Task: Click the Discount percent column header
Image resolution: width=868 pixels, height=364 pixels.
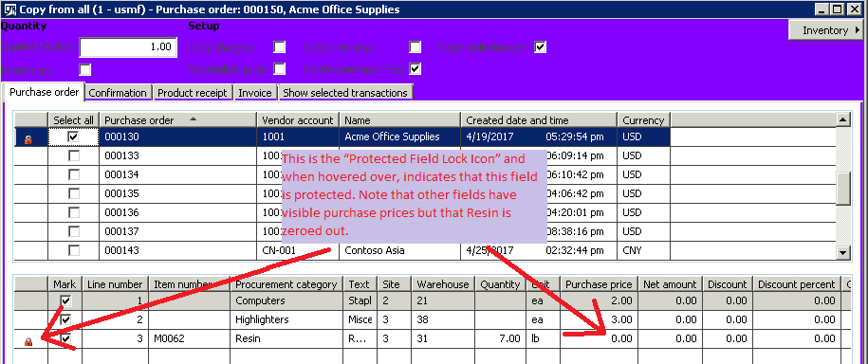Action: [x=797, y=284]
